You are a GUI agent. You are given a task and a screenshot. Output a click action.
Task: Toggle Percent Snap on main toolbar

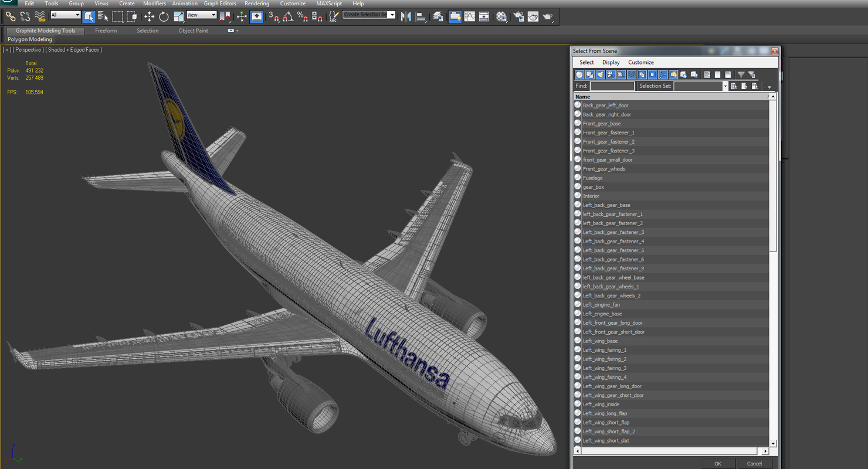(x=303, y=16)
